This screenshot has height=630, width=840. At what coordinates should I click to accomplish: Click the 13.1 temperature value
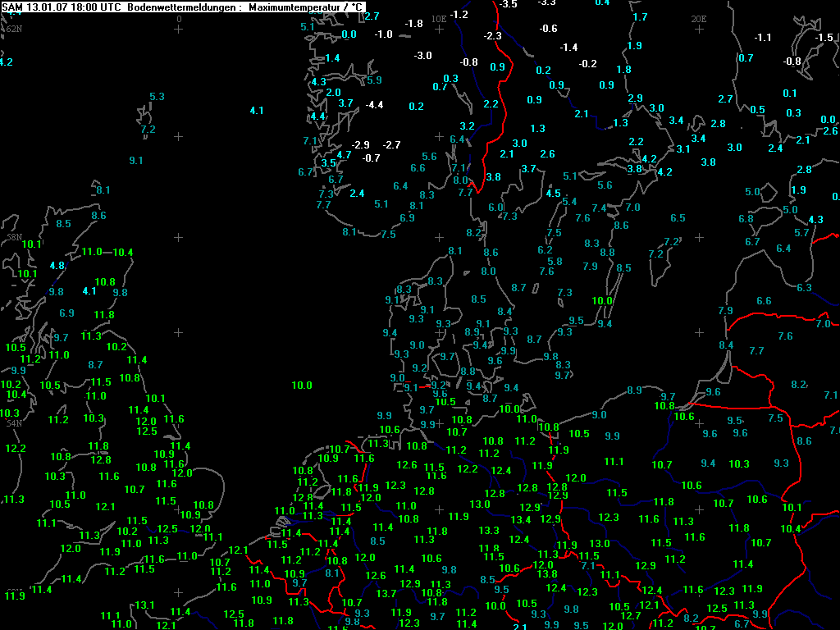tap(144, 605)
